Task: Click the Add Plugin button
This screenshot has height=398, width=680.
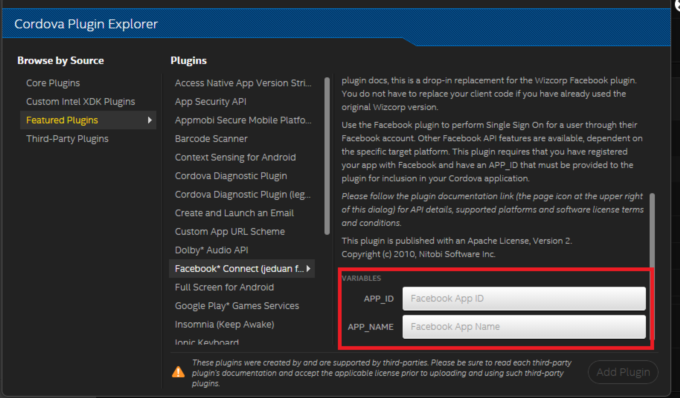Action: click(x=623, y=372)
